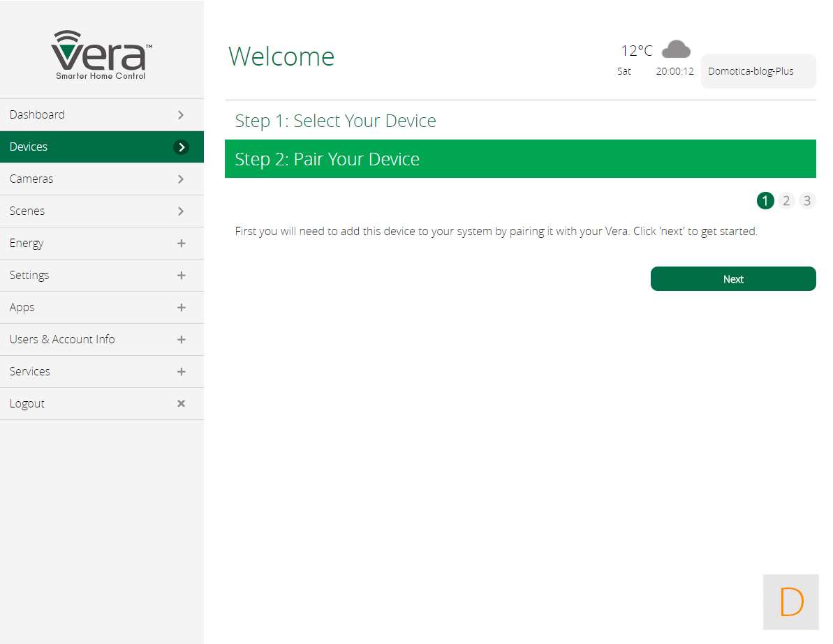Open Step 1: Select Your Device header
This screenshot has height=644, width=833.
click(335, 121)
